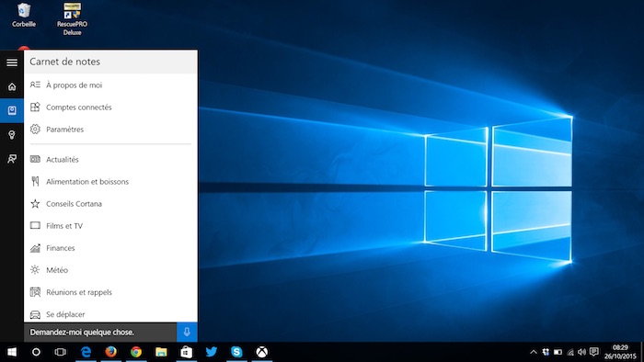Click the Demandez-moi quelque chose search field
The image size is (644, 362).
point(100,332)
